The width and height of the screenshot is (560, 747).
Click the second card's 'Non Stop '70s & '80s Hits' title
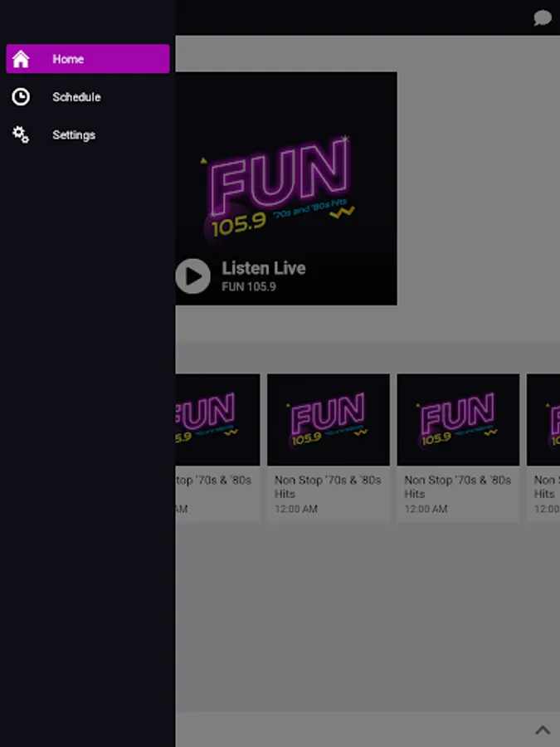(x=328, y=486)
